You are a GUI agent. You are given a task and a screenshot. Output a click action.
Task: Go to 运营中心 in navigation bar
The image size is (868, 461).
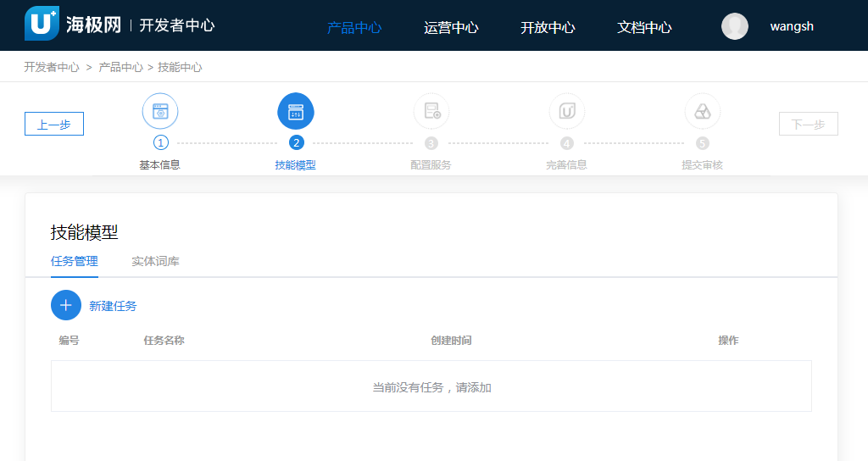tap(451, 27)
